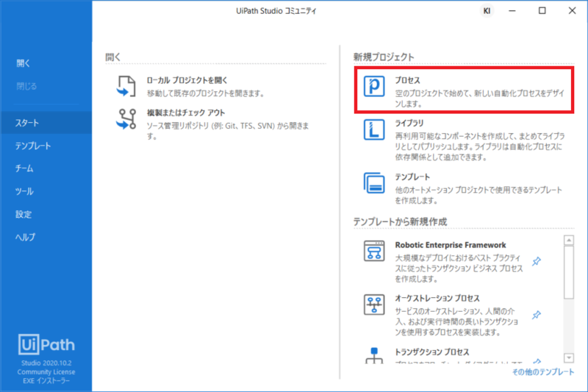The width and height of the screenshot is (588, 392).
Task: Click the オーケストレーション プロセス template icon
Action: pyautogui.click(x=374, y=304)
